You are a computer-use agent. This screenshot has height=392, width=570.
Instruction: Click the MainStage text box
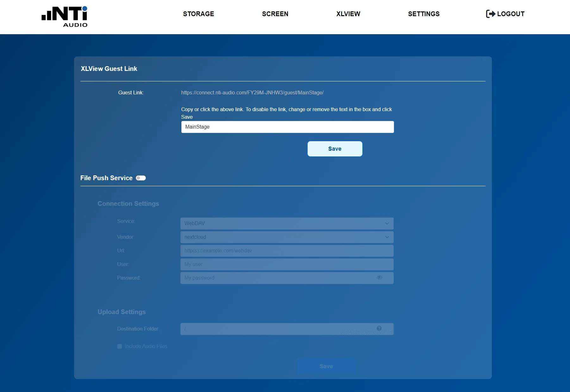287,127
